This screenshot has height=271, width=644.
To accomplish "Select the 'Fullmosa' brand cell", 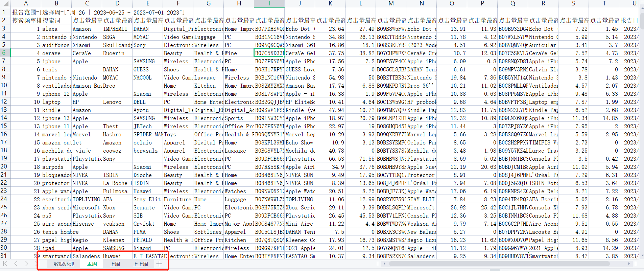I will 117,191.
